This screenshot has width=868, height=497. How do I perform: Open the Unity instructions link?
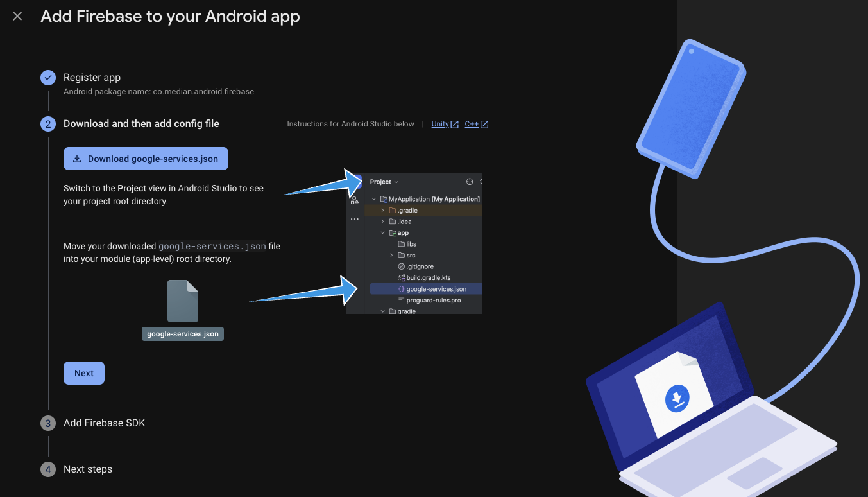tap(440, 124)
